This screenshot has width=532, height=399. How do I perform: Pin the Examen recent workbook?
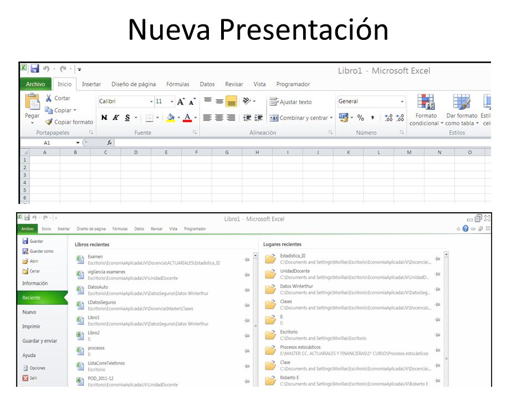(247, 259)
